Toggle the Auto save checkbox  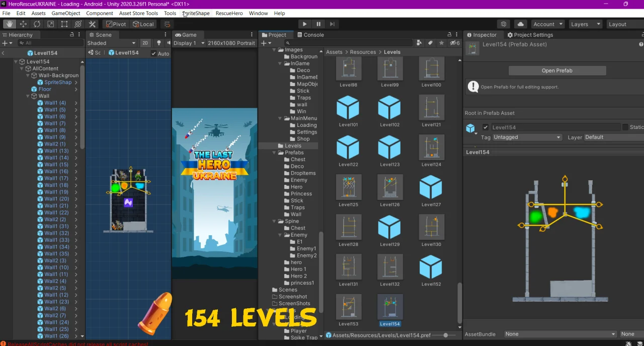click(154, 53)
